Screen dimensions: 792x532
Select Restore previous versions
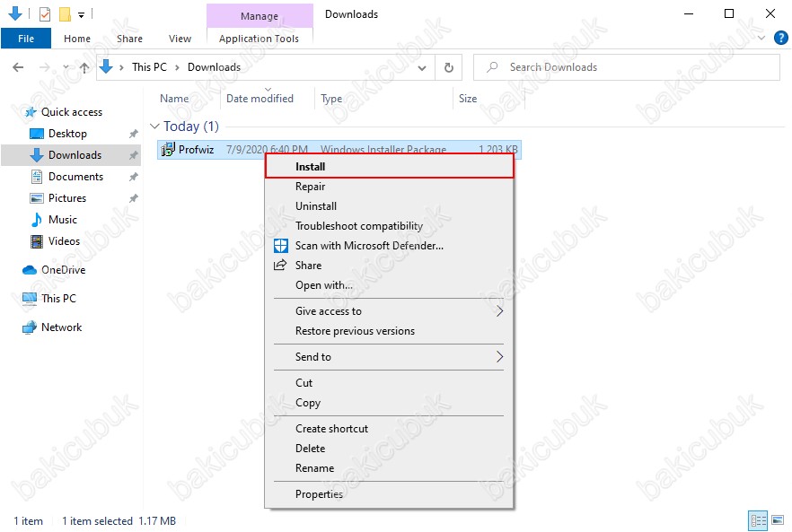click(389, 331)
